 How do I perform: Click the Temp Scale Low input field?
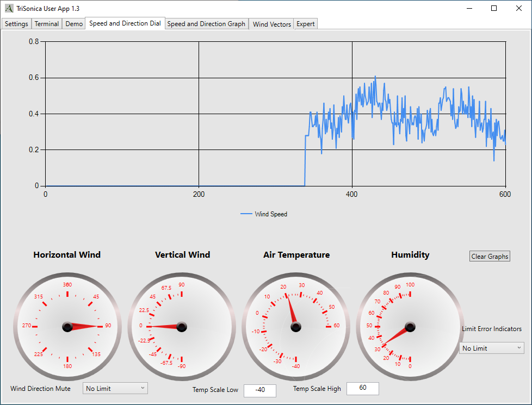(260, 390)
